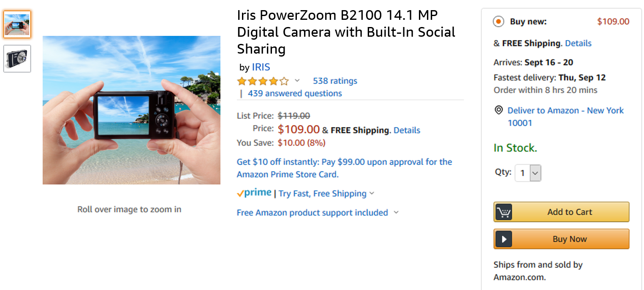Open the IRIS brand link
The height and width of the screenshot is (290, 644).
(261, 67)
